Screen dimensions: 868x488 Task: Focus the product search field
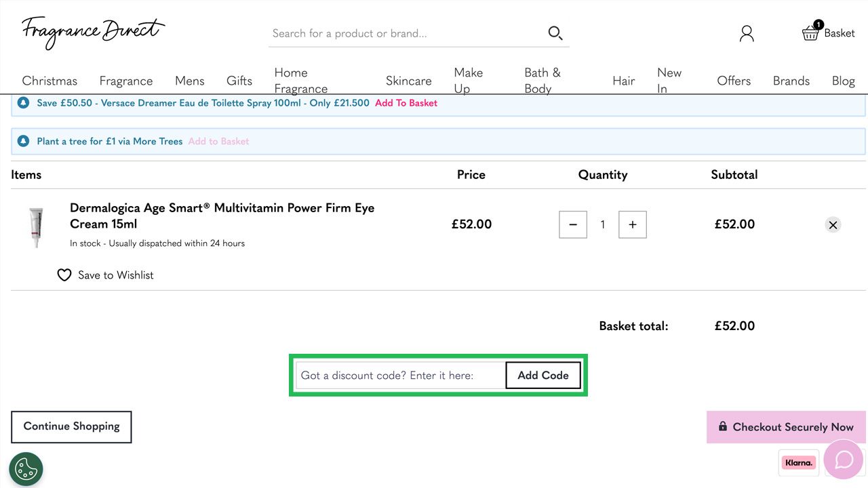coord(407,33)
